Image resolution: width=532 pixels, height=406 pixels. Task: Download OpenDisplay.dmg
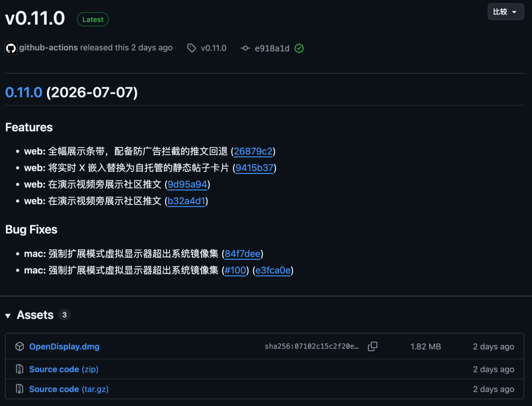pos(64,346)
